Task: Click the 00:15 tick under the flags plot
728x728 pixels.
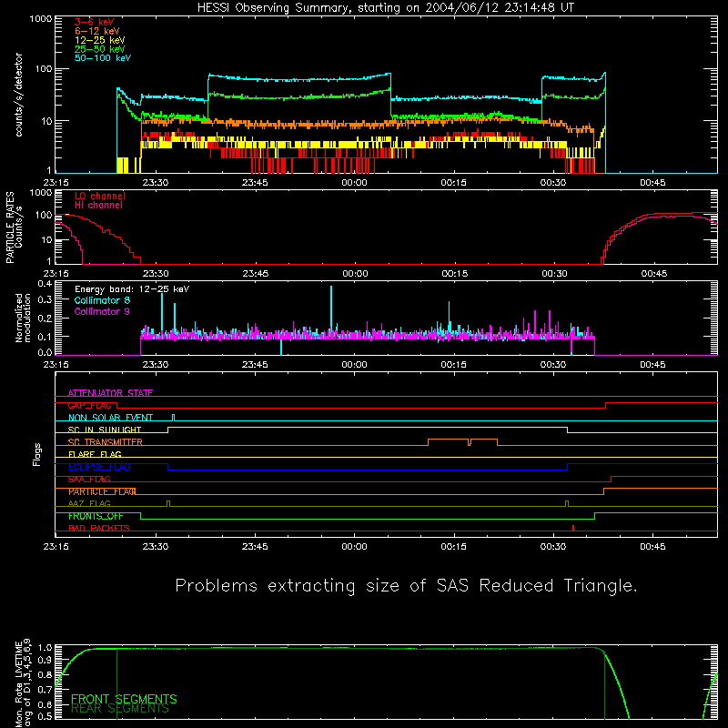Action: [x=453, y=547]
